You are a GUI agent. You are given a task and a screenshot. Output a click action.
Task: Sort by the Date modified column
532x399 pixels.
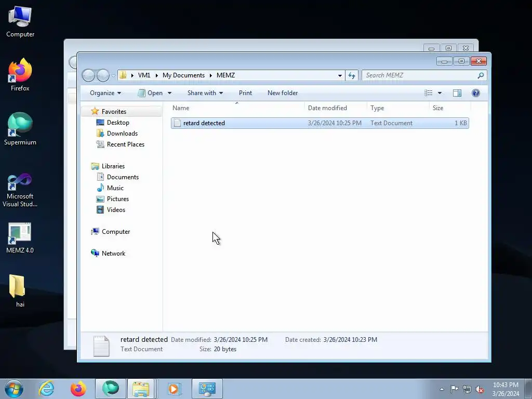[x=336, y=108]
